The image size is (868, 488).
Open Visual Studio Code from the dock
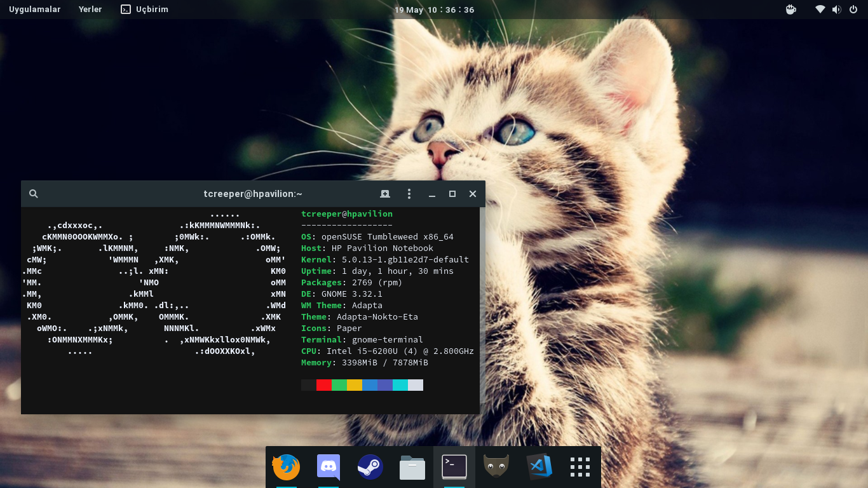(539, 467)
